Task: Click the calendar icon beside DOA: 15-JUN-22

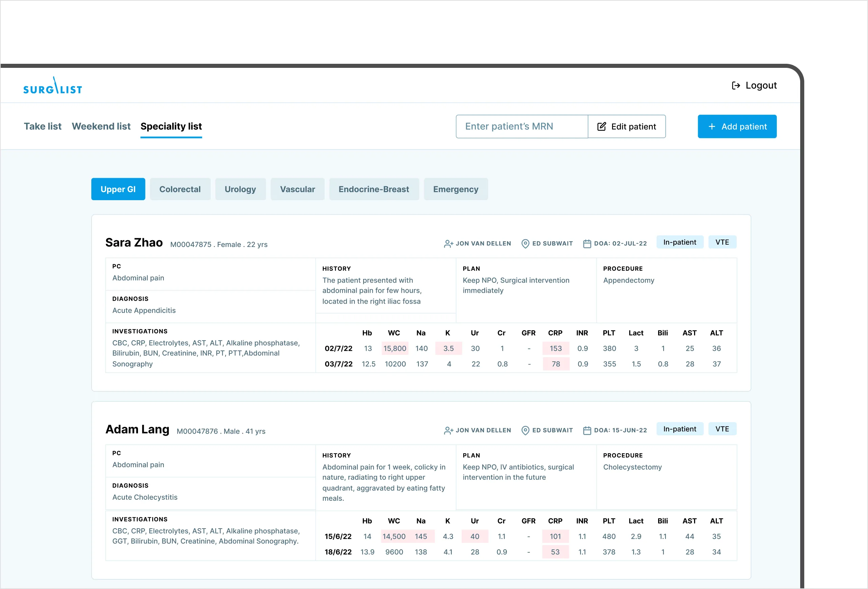Action: [587, 431]
